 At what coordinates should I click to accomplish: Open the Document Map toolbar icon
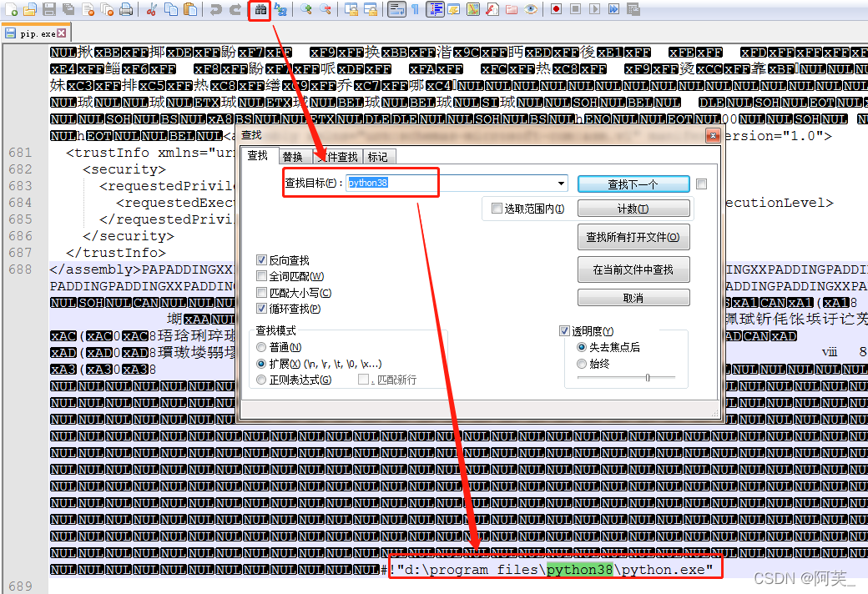tap(473, 9)
